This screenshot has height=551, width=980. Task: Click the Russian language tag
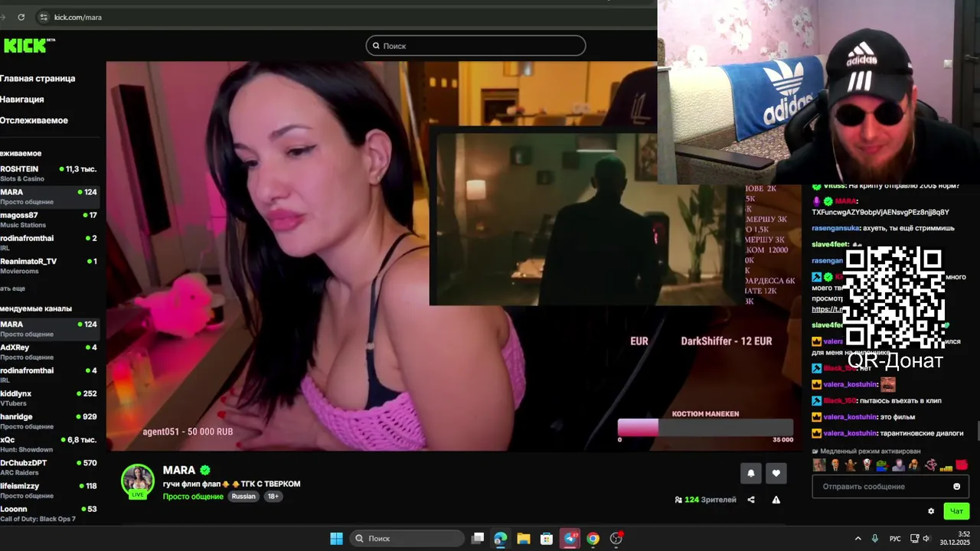[x=243, y=497]
